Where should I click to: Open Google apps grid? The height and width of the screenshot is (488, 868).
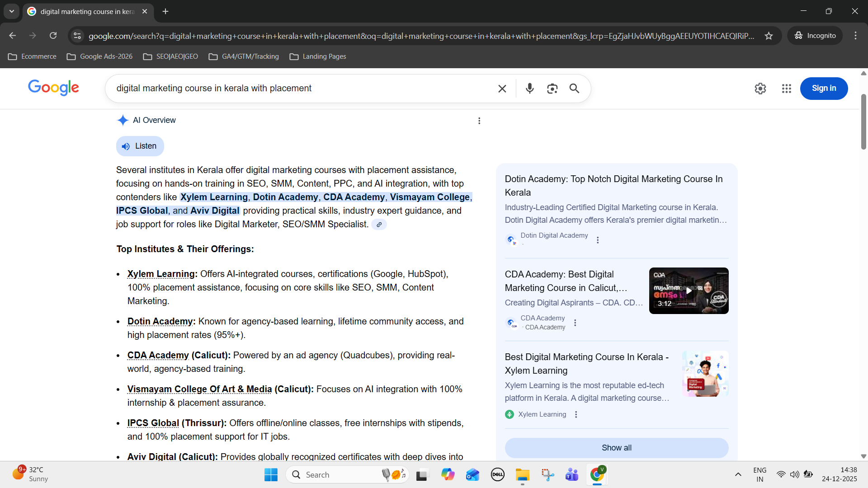[x=787, y=89]
